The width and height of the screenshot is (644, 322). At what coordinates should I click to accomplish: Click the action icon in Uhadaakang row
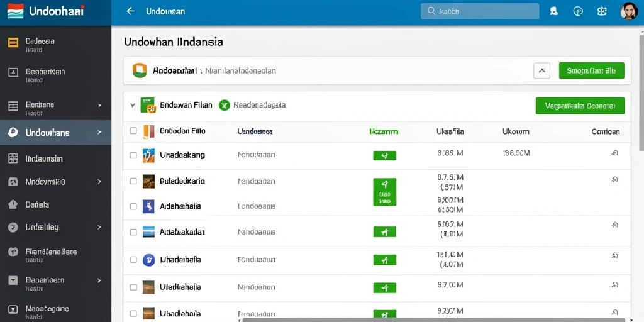pos(615,153)
